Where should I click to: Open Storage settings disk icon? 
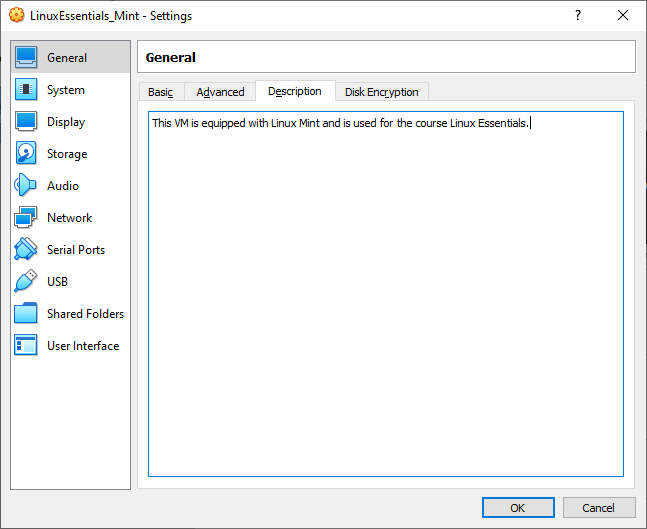pyautogui.click(x=26, y=153)
